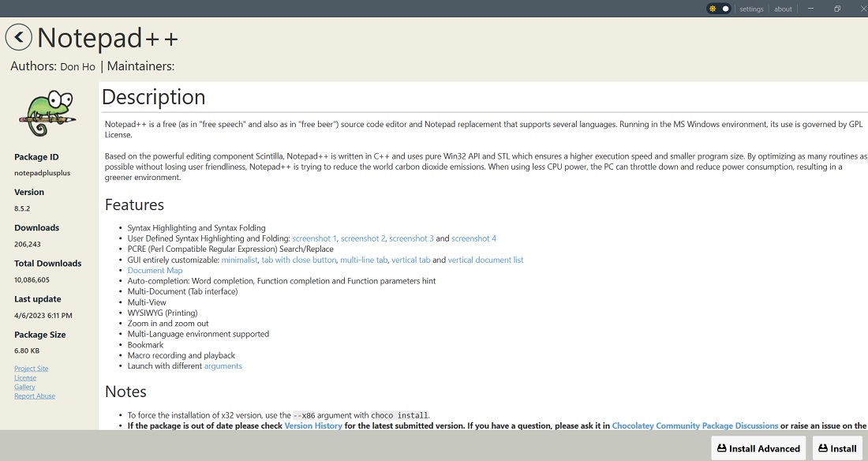The image size is (868, 461).
Task: Click the Notepad++ chameleon logo image
Action: [x=46, y=113]
